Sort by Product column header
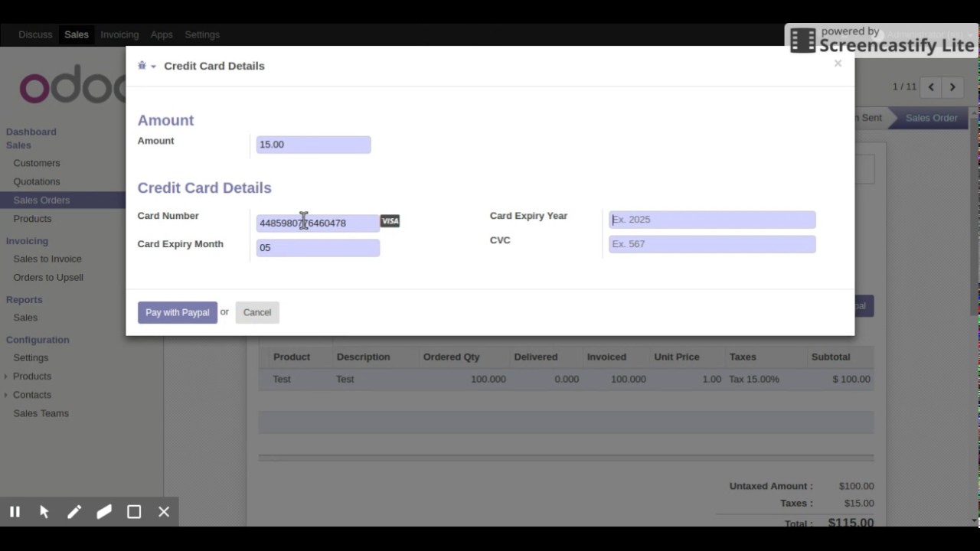 pyautogui.click(x=292, y=357)
